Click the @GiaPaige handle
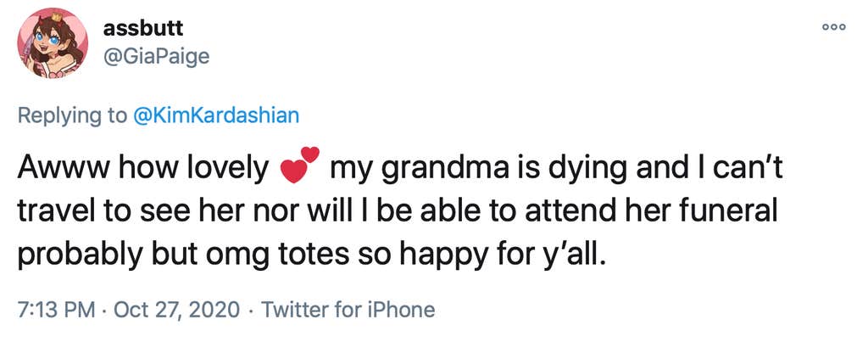 [156, 57]
